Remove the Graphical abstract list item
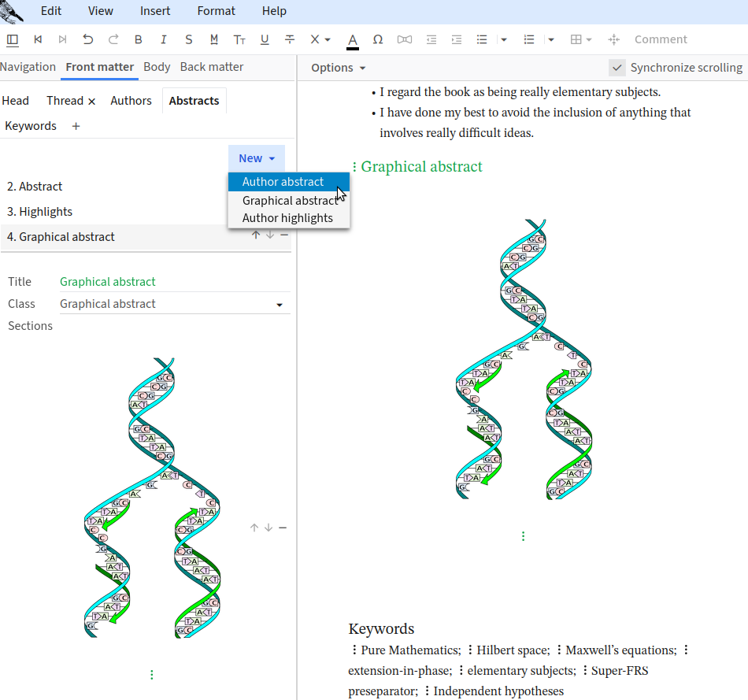This screenshot has height=700, width=748. click(283, 235)
